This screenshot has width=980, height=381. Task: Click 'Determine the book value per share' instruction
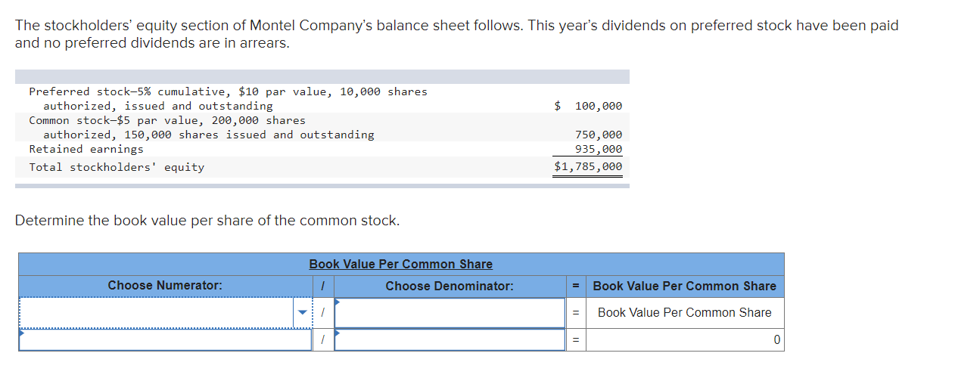(x=207, y=221)
